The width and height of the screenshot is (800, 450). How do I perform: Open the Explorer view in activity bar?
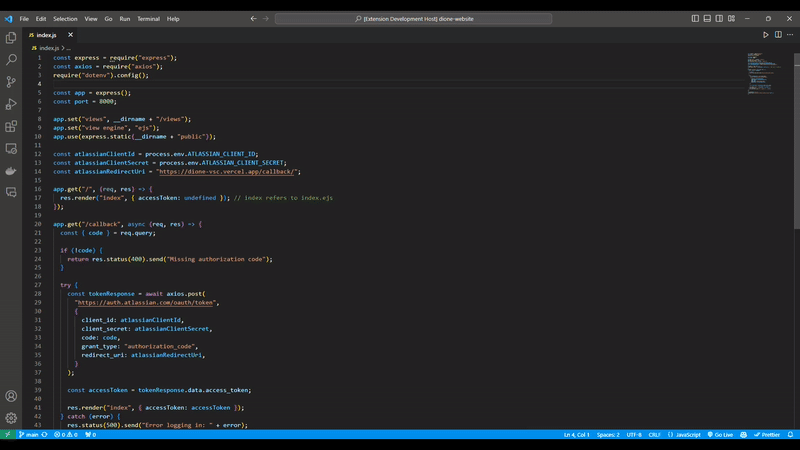click(x=11, y=38)
